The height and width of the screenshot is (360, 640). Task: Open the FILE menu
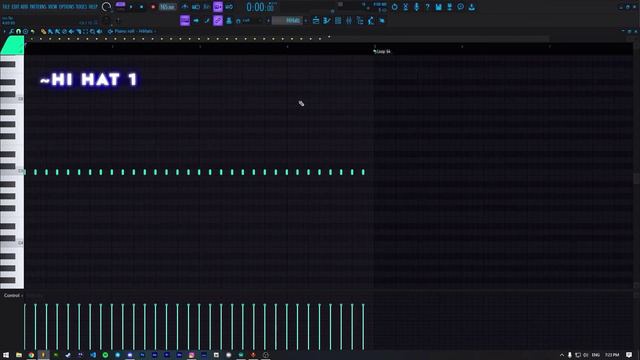[x=6, y=7]
